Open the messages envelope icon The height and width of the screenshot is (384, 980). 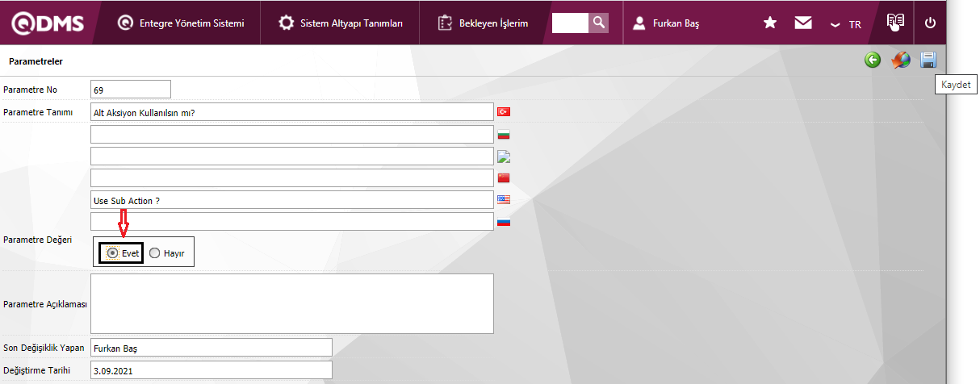[x=802, y=23]
